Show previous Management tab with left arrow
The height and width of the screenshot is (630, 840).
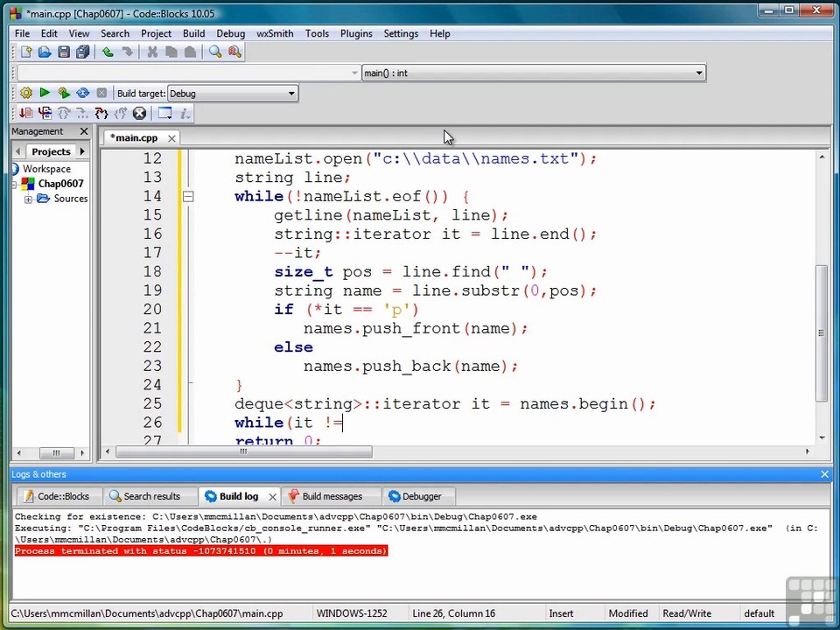coord(17,151)
